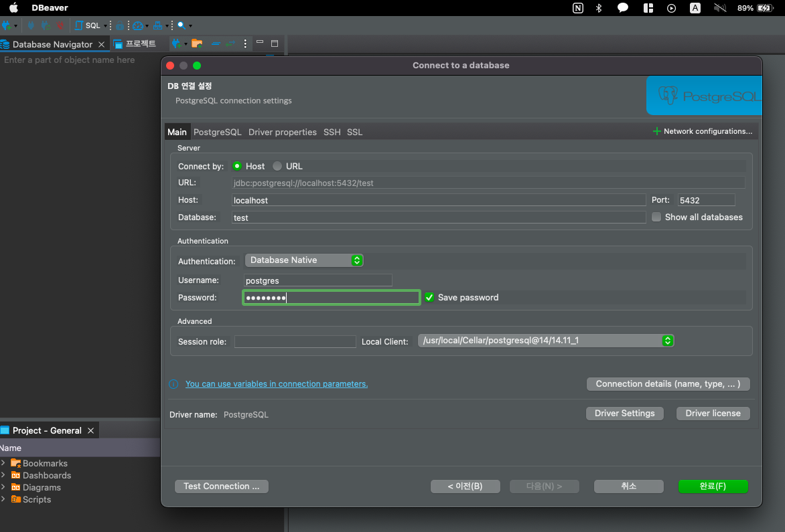Click the Notion icon in menu bar
Image resolution: width=785 pixels, height=532 pixels.
578,8
